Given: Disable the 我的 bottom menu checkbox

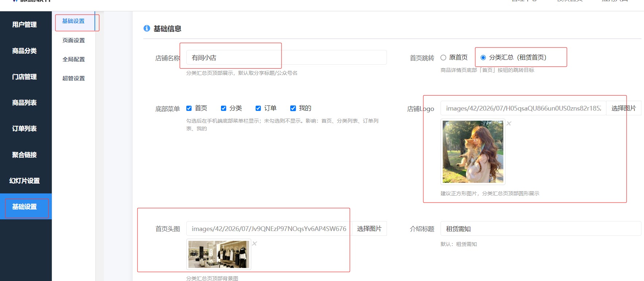Looking at the screenshot, I should tap(293, 108).
